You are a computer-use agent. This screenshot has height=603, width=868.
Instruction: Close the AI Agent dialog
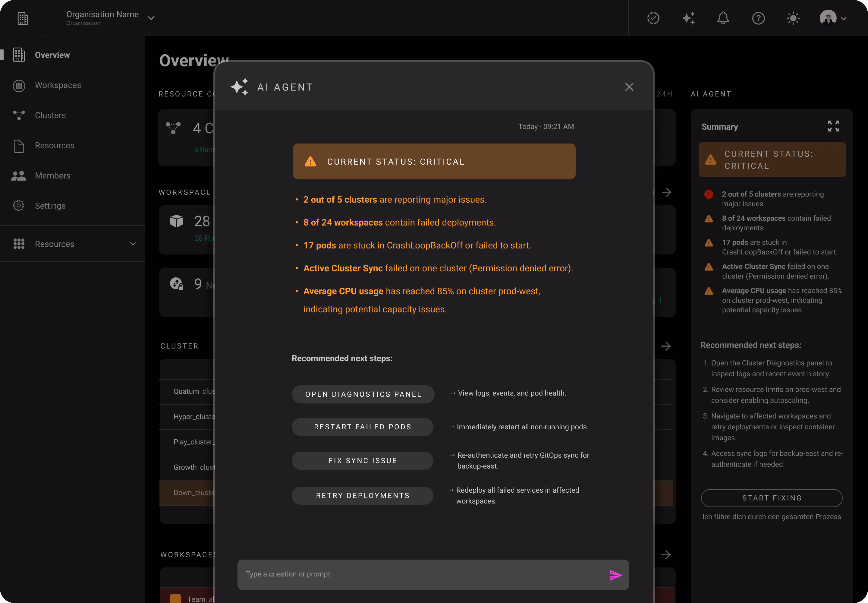(629, 87)
